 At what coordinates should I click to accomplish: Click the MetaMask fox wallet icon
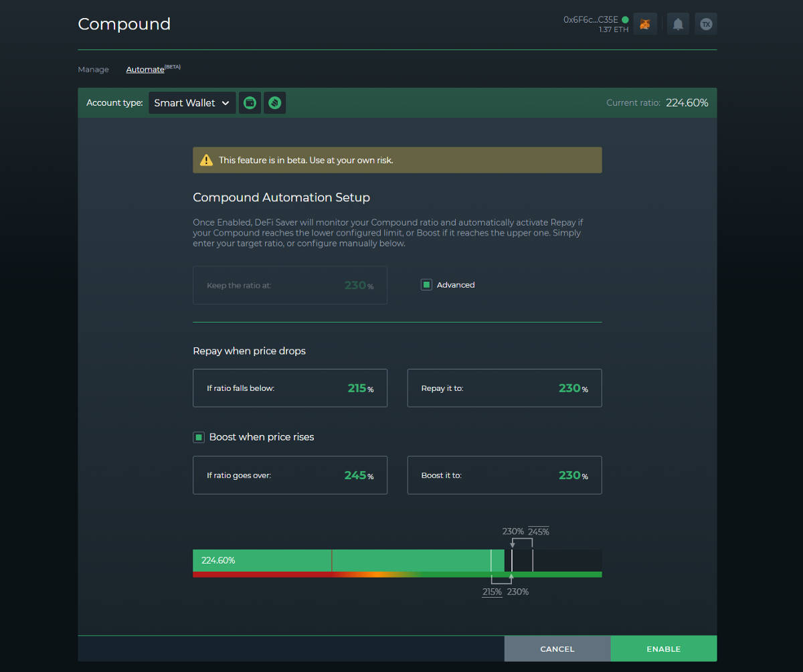pyautogui.click(x=645, y=24)
